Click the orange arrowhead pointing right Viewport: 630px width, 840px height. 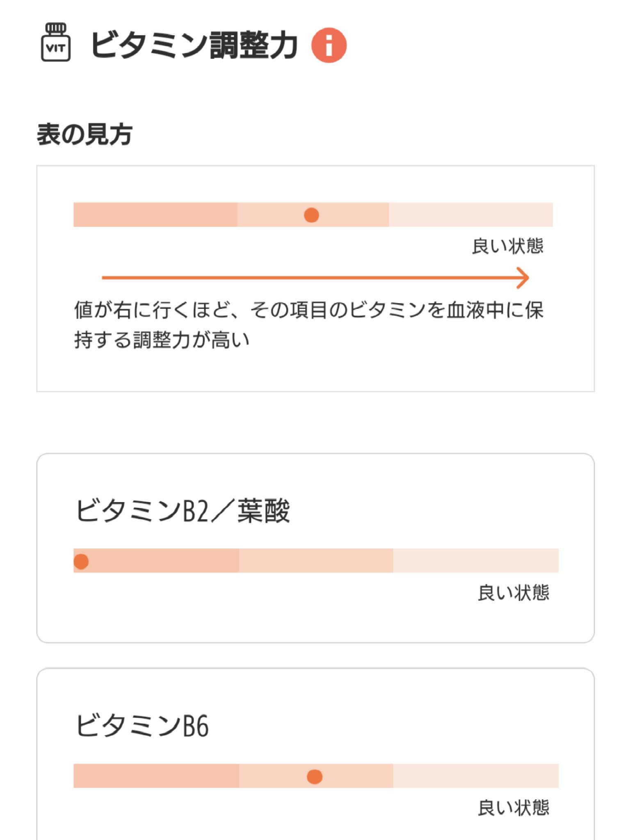(523, 278)
